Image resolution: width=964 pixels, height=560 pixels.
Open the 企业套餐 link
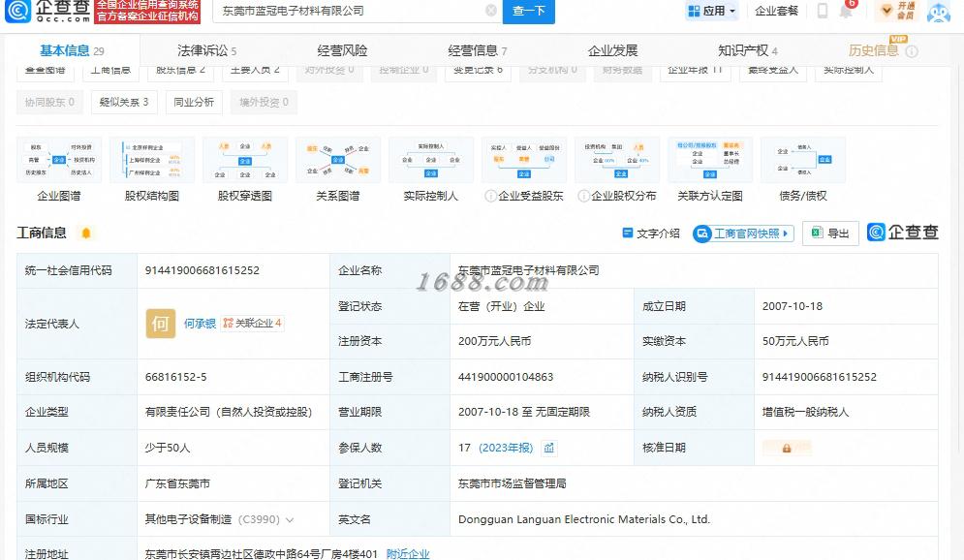click(x=776, y=11)
